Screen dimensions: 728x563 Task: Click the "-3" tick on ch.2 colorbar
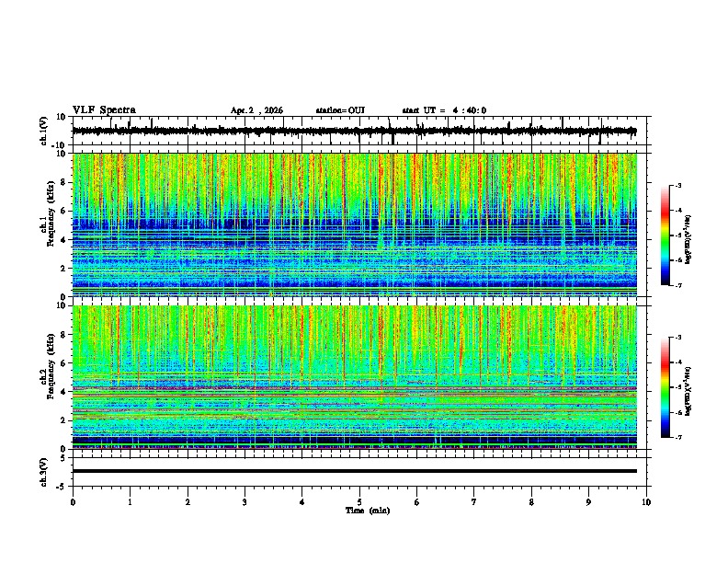coord(677,338)
